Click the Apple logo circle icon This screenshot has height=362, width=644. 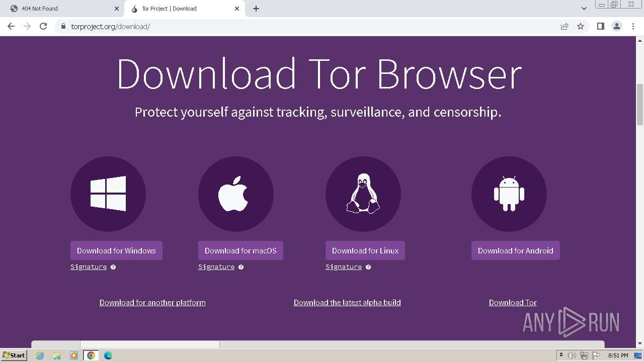coord(236,194)
